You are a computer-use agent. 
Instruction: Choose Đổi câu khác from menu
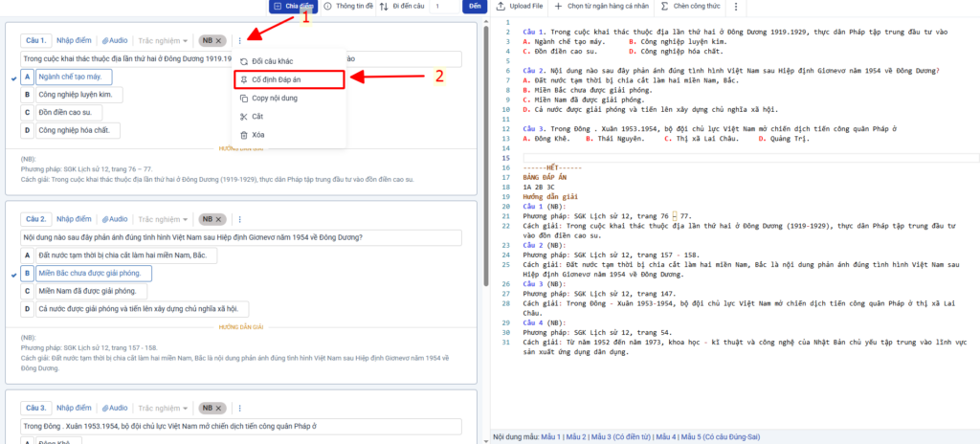point(288,61)
